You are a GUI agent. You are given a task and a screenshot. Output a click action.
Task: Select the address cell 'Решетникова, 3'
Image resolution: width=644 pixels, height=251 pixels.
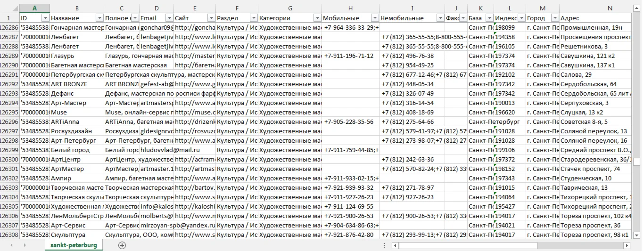(596, 46)
